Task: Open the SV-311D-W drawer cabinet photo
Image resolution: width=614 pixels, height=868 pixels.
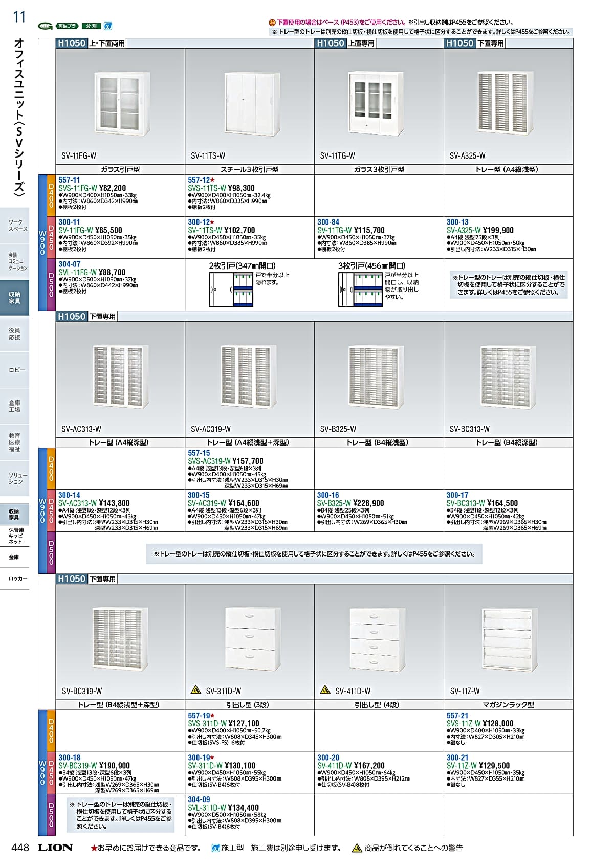Action: coord(253,639)
